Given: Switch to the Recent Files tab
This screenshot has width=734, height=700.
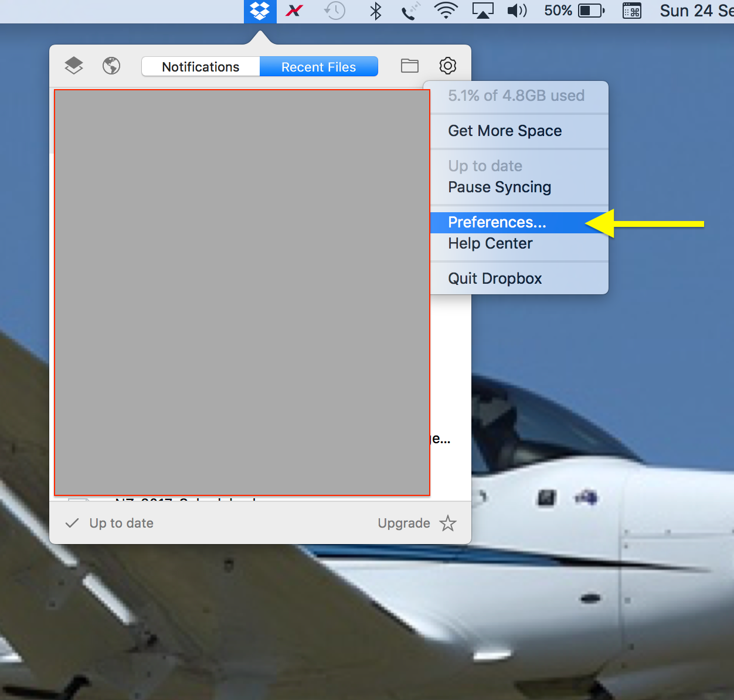Looking at the screenshot, I should (x=319, y=67).
